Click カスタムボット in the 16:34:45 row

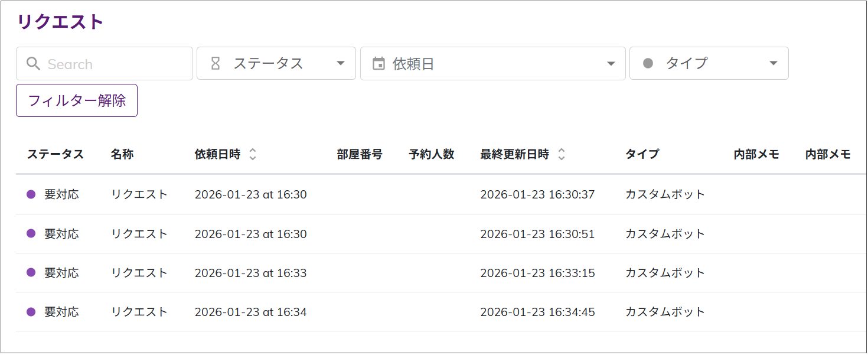click(x=665, y=311)
